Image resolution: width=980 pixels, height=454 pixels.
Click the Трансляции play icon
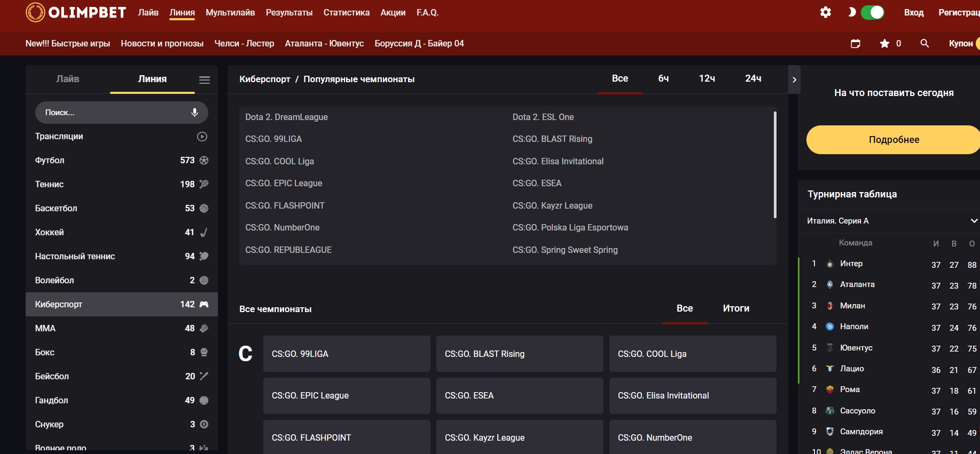click(x=202, y=137)
